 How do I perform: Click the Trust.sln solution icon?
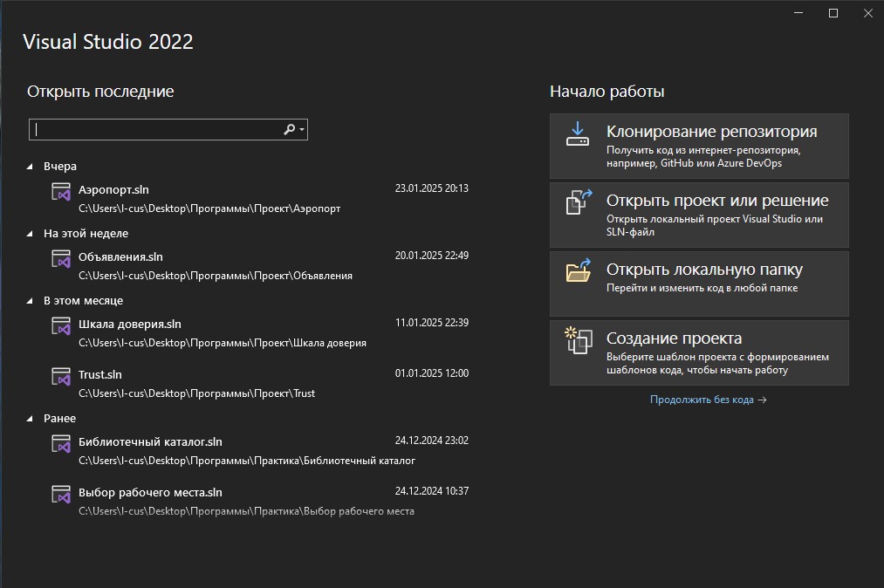point(60,377)
